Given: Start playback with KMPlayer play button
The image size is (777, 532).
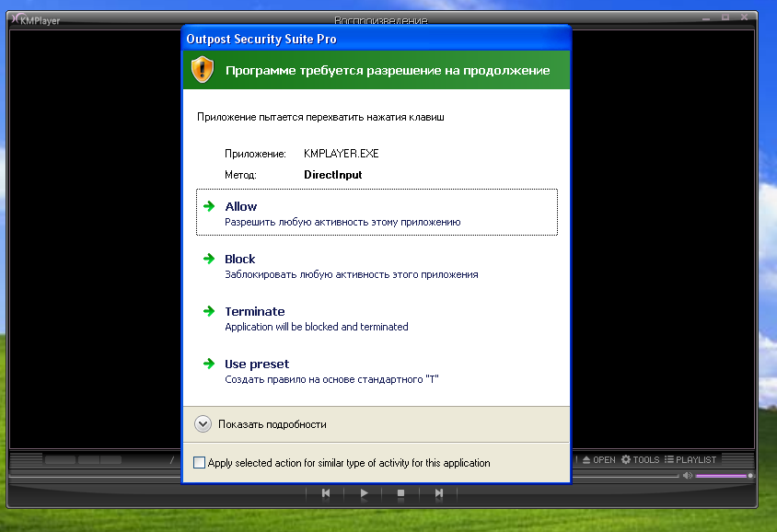Looking at the screenshot, I should pos(364,493).
